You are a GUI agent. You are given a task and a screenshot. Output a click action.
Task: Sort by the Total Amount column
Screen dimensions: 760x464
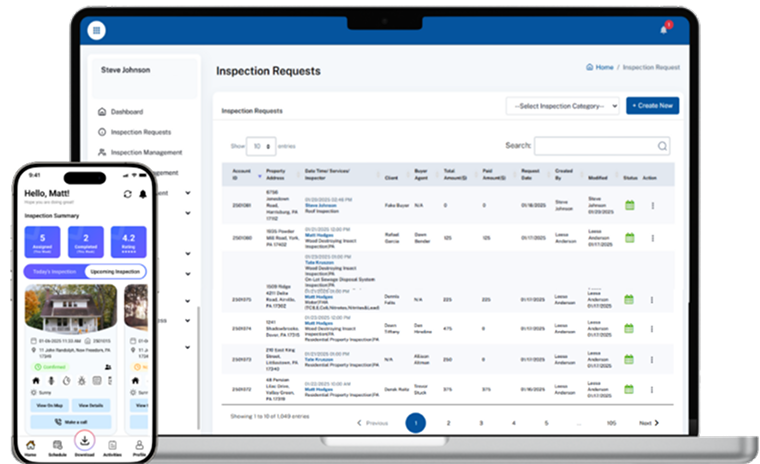click(455, 174)
